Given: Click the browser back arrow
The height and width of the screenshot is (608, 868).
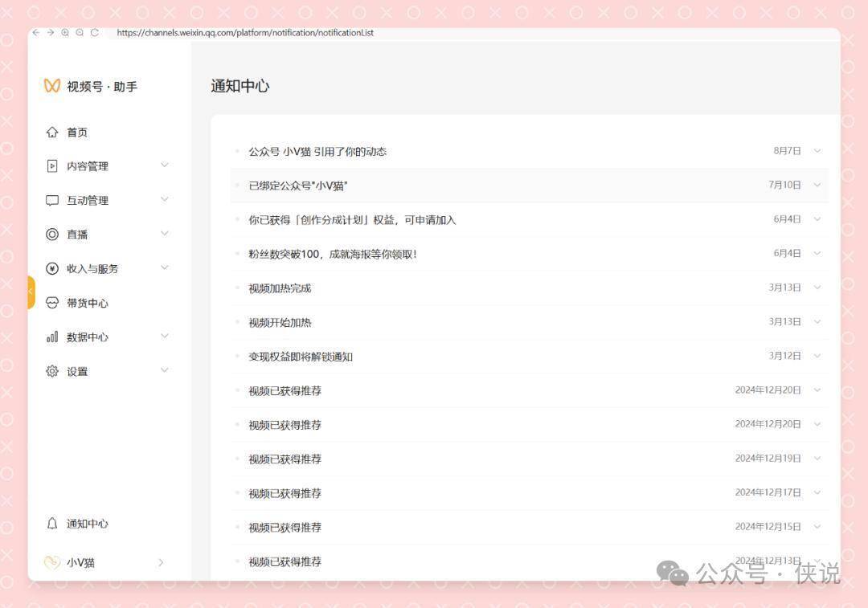Looking at the screenshot, I should (36, 33).
